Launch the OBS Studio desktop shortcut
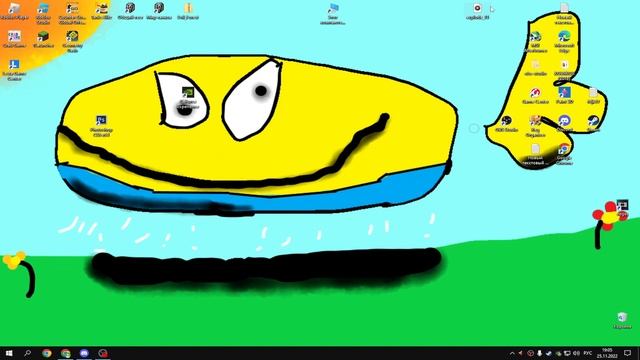 (506, 123)
